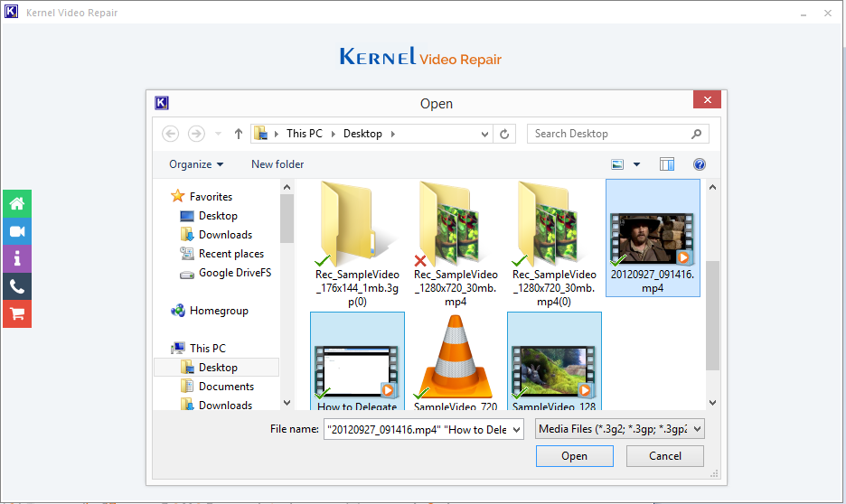
Task: Click in the Search Desktop field
Action: (x=610, y=134)
